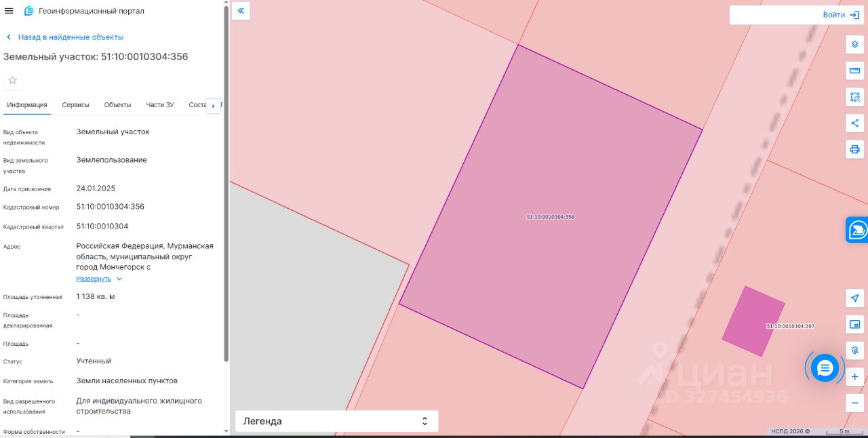This screenshot has width=868, height=438.
Task: Click the area value 1 138 кв. м
Action: click(96, 297)
